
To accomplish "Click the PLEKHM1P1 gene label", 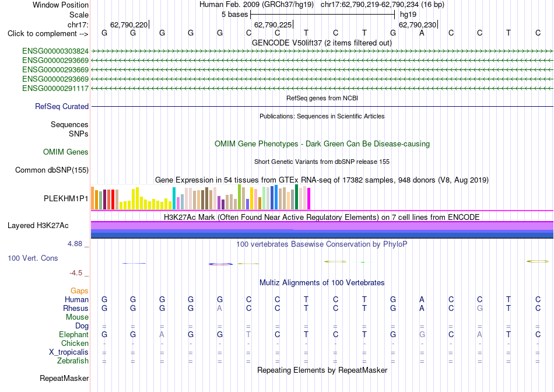I will 66,199.
